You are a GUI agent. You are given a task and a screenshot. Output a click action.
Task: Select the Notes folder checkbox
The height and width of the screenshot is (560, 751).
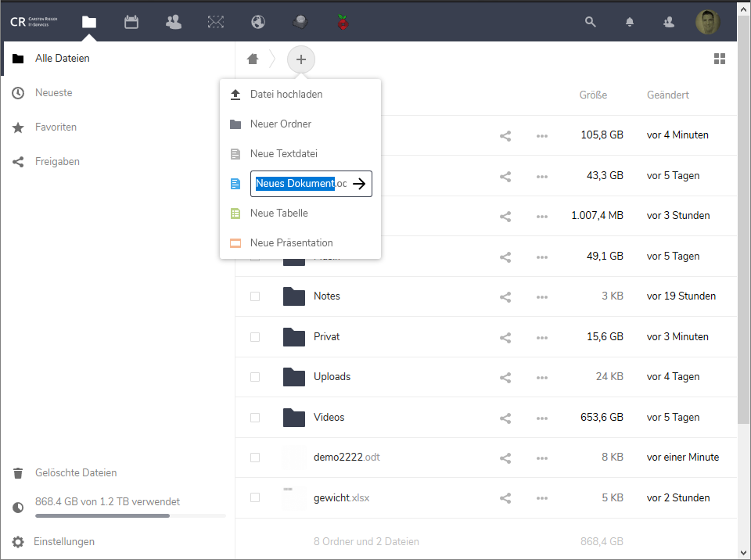click(254, 296)
